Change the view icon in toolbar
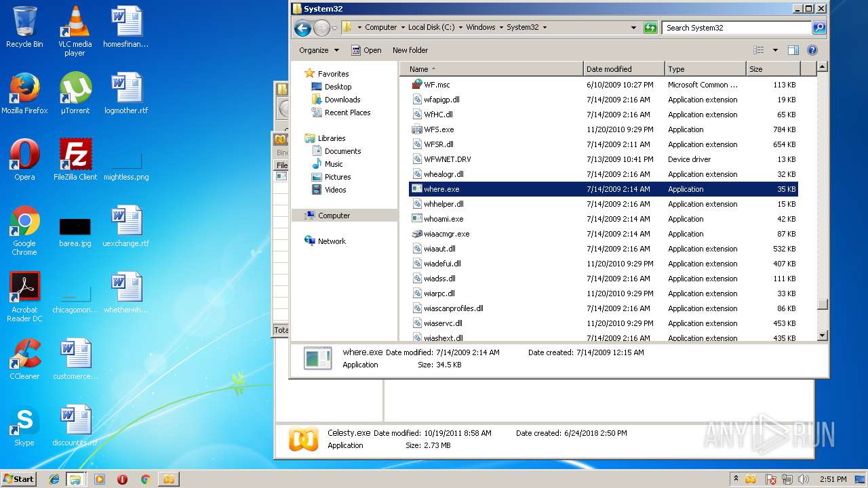868x488 pixels. tap(759, 50)
